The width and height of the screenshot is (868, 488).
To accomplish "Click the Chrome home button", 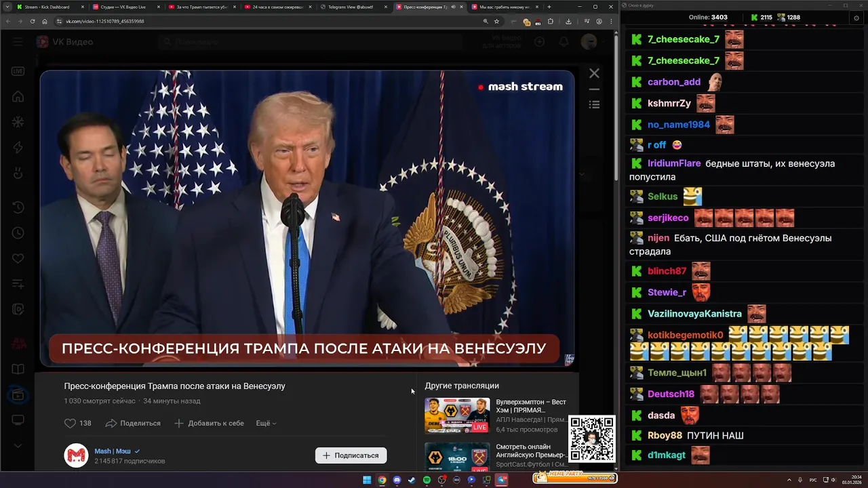I will (x=45, y=21).
